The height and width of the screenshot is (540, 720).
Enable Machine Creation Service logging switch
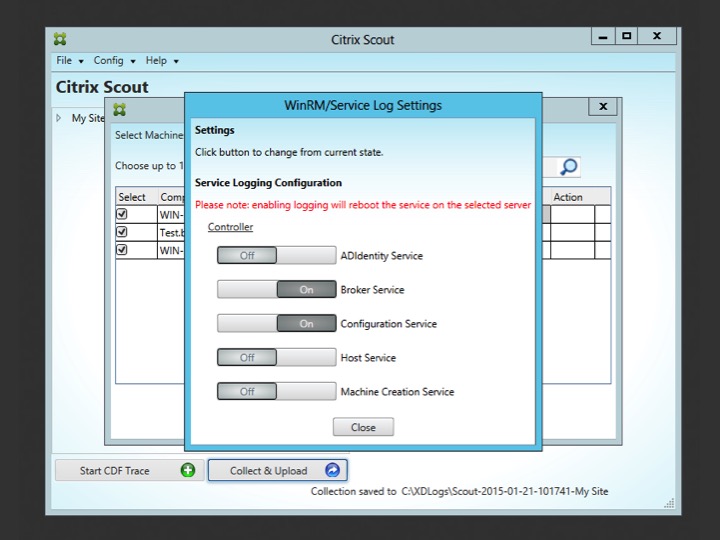coord(276,391)
